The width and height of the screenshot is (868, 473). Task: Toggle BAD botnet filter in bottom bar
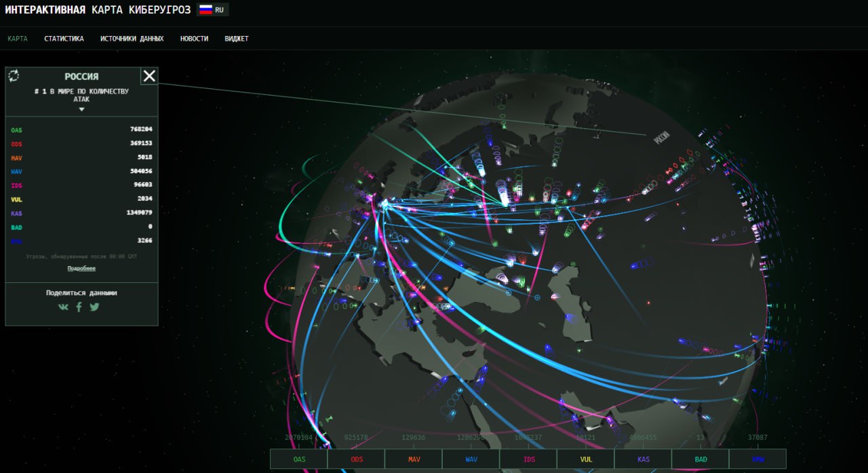[701, 459]
